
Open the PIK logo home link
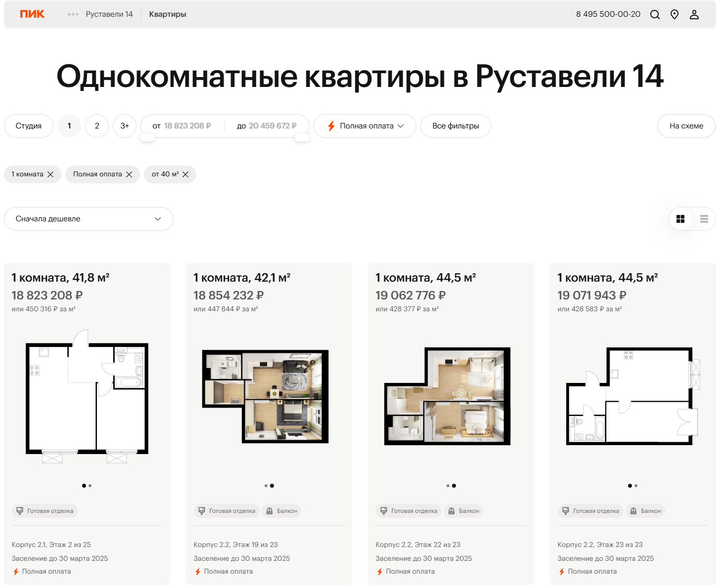(x=32, y=14)
